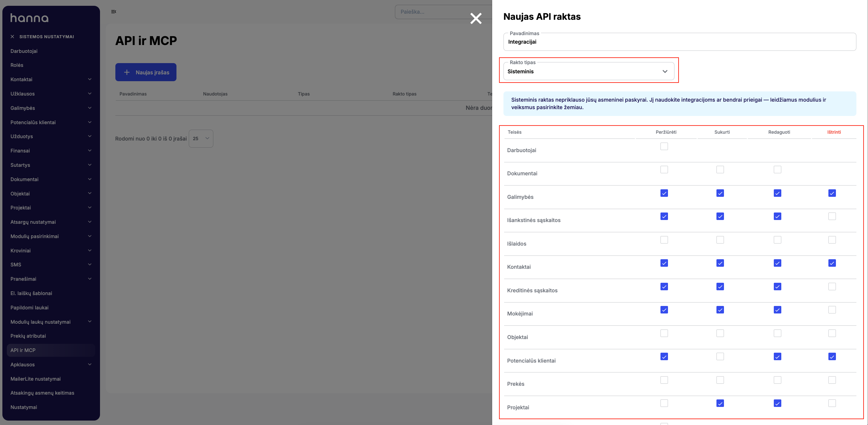Check Redaguoti for Dokumentai

click(778, 170)
